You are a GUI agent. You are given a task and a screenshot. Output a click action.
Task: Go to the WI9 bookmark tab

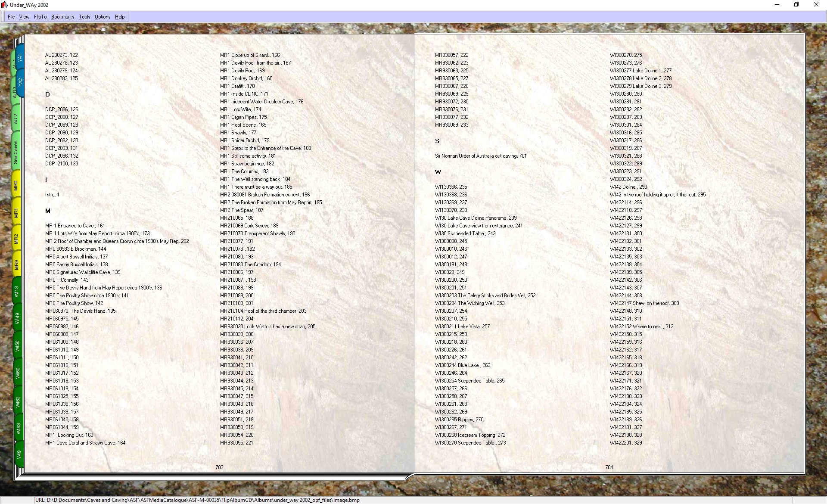[19, 455]
